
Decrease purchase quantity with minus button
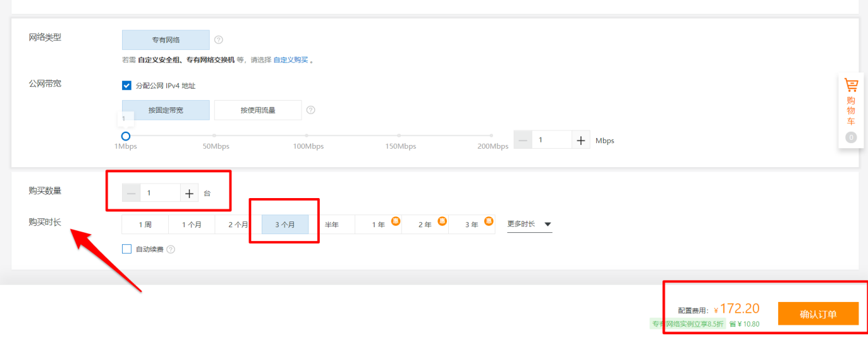tap(131, 193)
